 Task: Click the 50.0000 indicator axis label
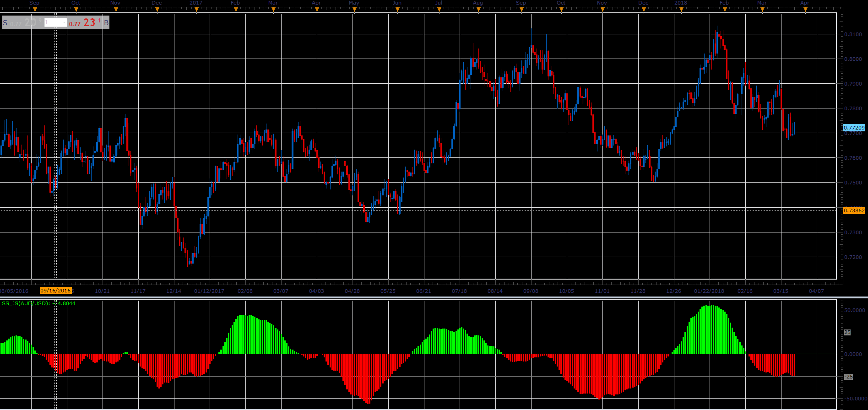click(x=854, y=310)
